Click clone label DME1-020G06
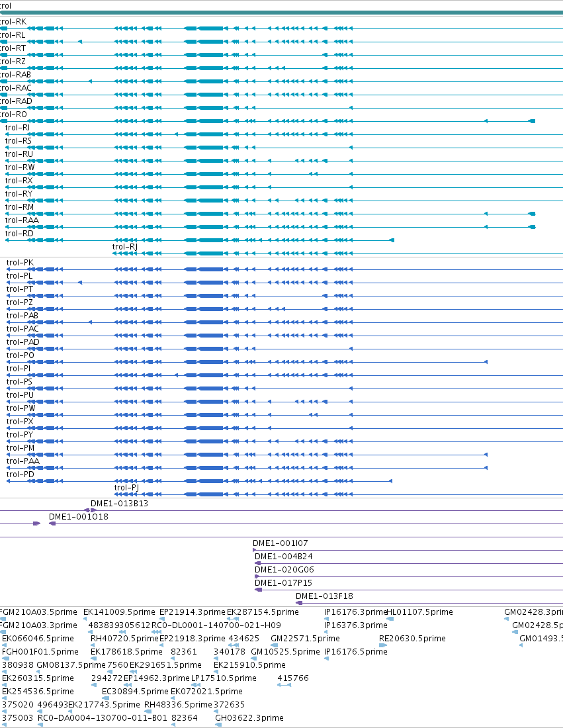The width and height of the screenshot is (563, 728). click(x=284, y=570)
